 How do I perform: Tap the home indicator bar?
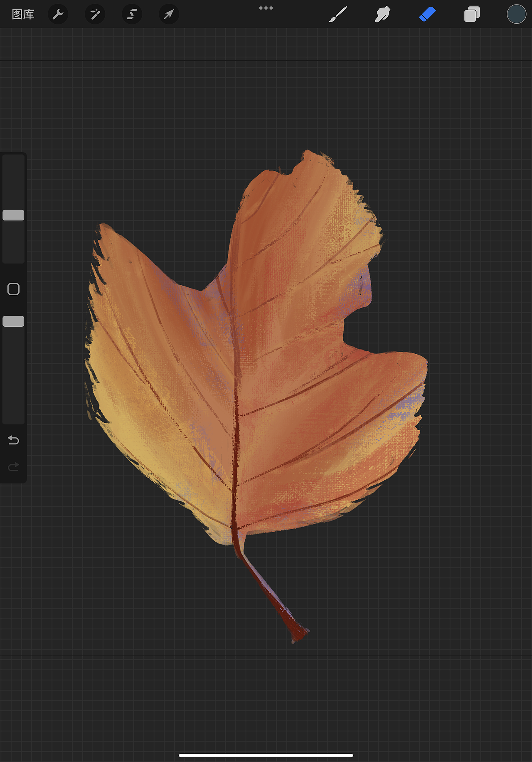[x=266, y=755]
